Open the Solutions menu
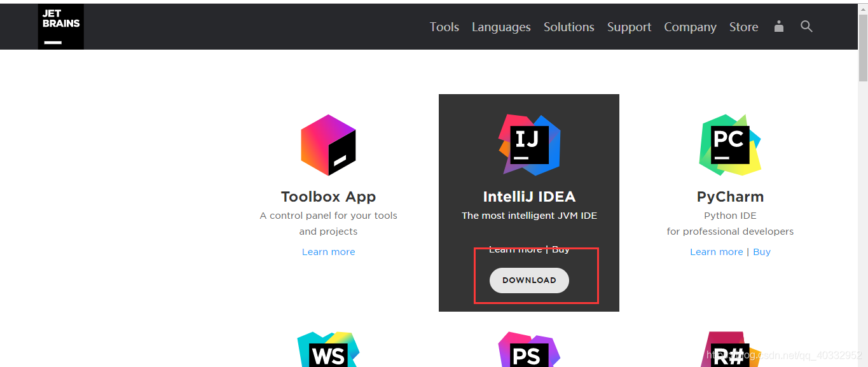868x367 pixels. pos(568,27)
